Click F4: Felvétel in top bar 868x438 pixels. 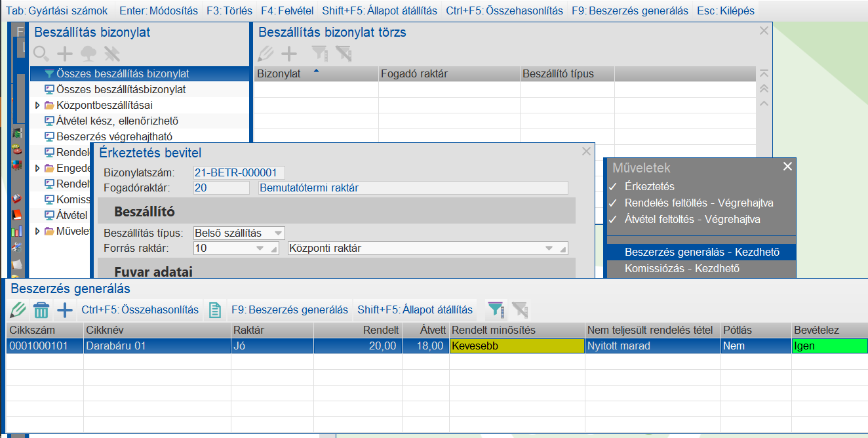click(x=286, y=10)
